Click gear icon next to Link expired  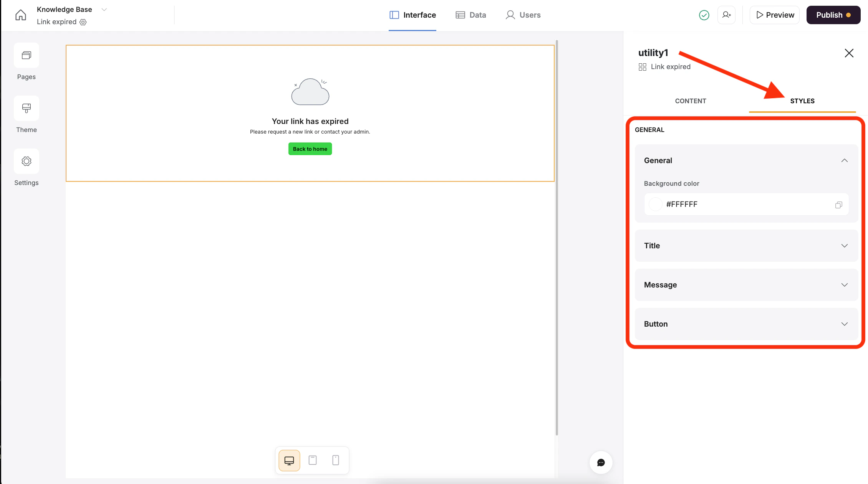[83, 22]
